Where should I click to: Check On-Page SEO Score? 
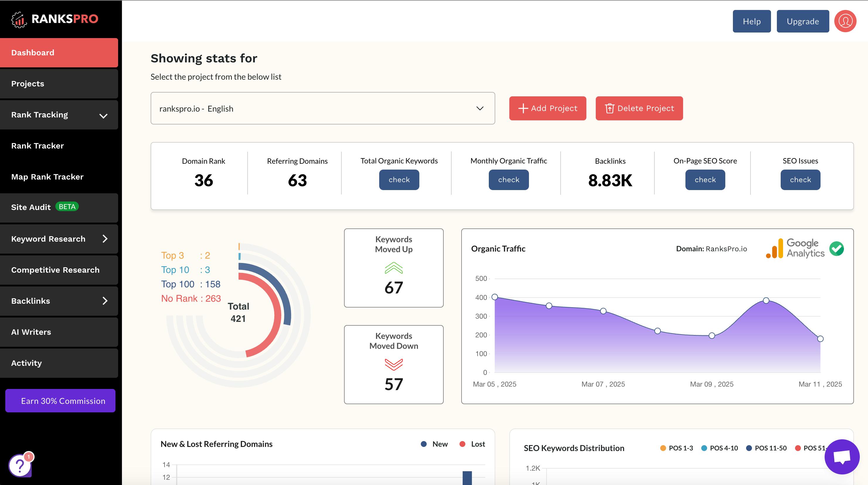point(705,180)
